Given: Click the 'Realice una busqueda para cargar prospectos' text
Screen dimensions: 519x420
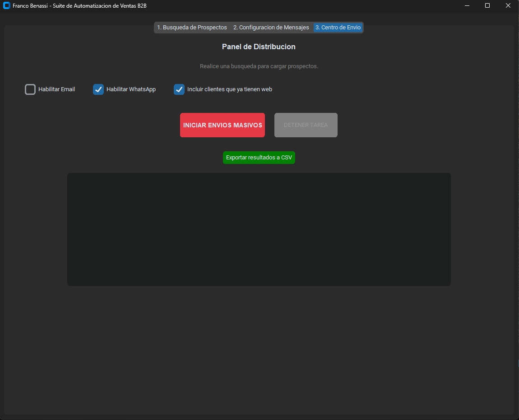Looking at the screenshot, I should (259, 66).
